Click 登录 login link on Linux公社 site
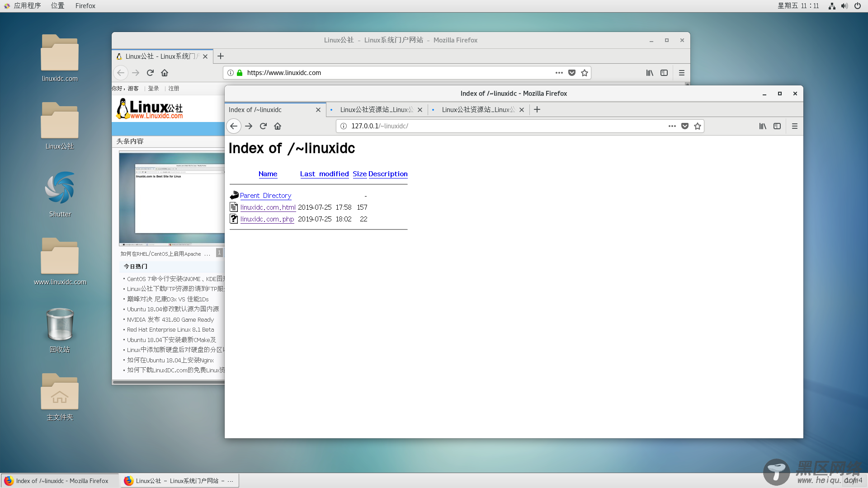The width and height of the screenshot is (868, 488). point(153,88)
